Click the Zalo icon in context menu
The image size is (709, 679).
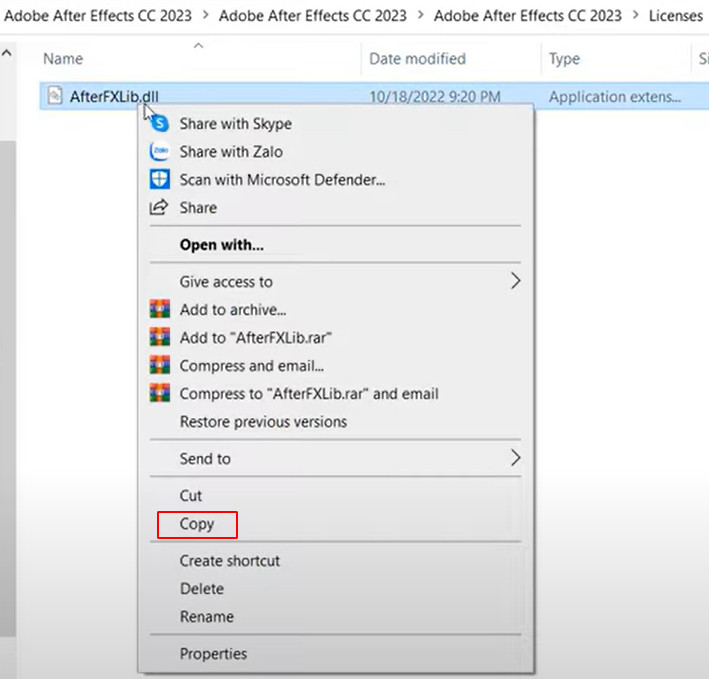click(x=158, y=152)
